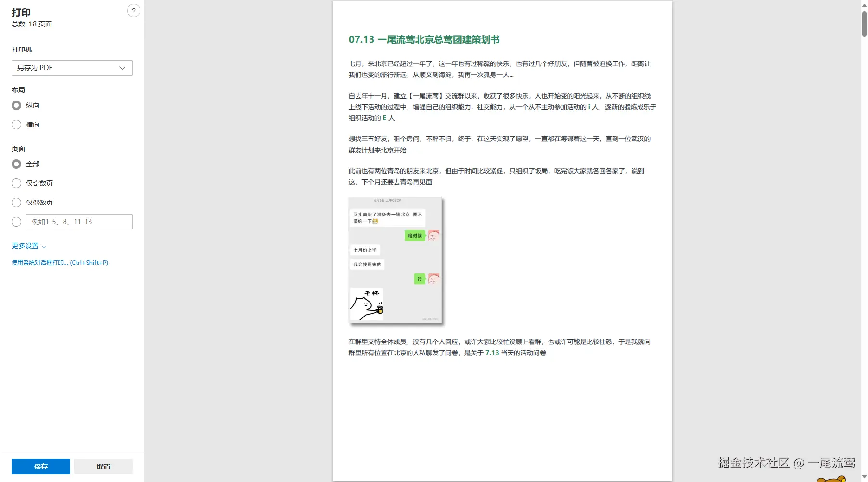This screenshot has height=482, width=868.
Task: Select 全部 pages option
Action: [x=16, y=164]
